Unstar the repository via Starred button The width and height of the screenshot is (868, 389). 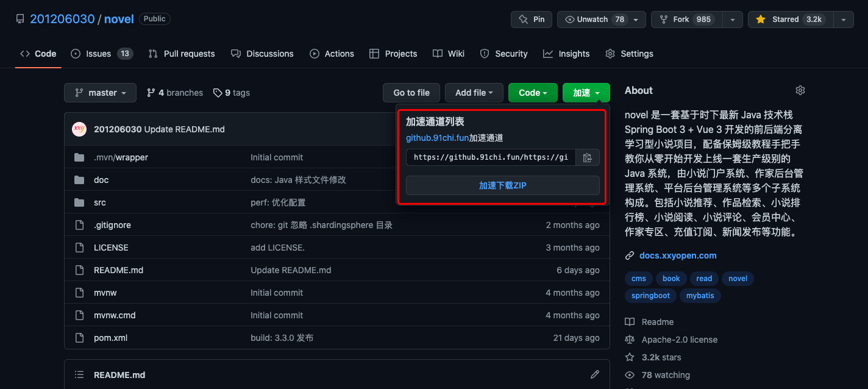click(x=789, y=20)
